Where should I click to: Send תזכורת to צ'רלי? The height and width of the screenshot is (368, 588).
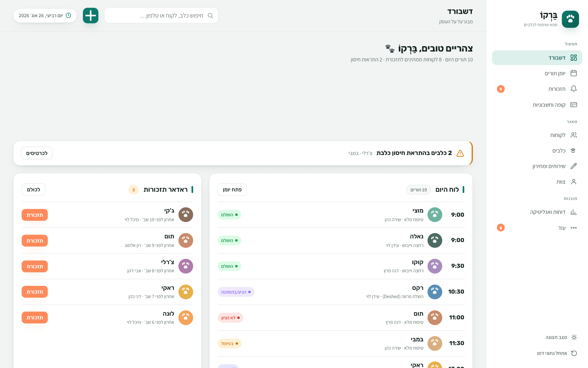click(35, 267)
